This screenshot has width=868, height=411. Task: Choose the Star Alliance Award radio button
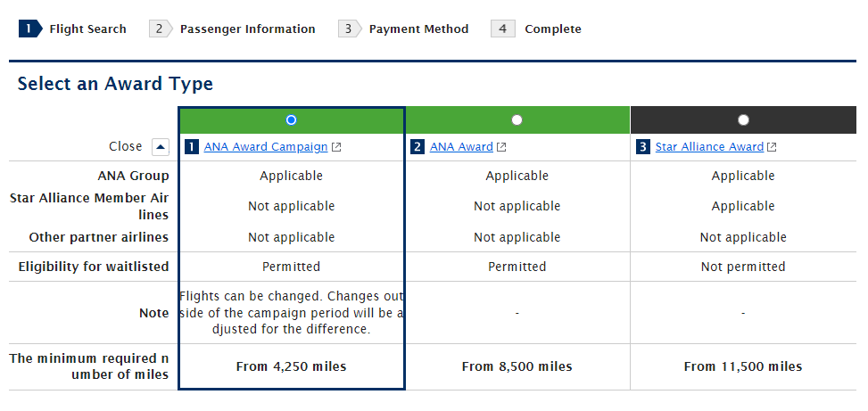pos(743,119)
